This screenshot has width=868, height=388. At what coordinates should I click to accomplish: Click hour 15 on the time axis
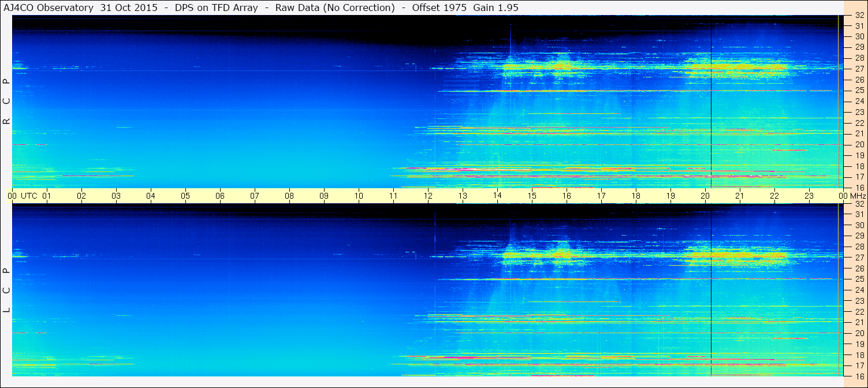tap(532, 196)
